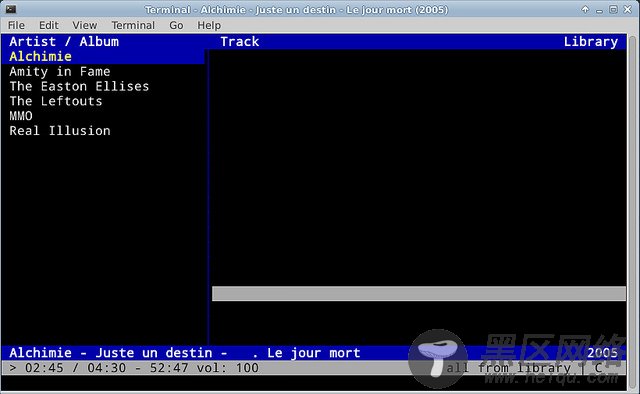Select the Amity in Fame artist
Image resolution: width=640 pixels, height=394 pixels.
60,71
